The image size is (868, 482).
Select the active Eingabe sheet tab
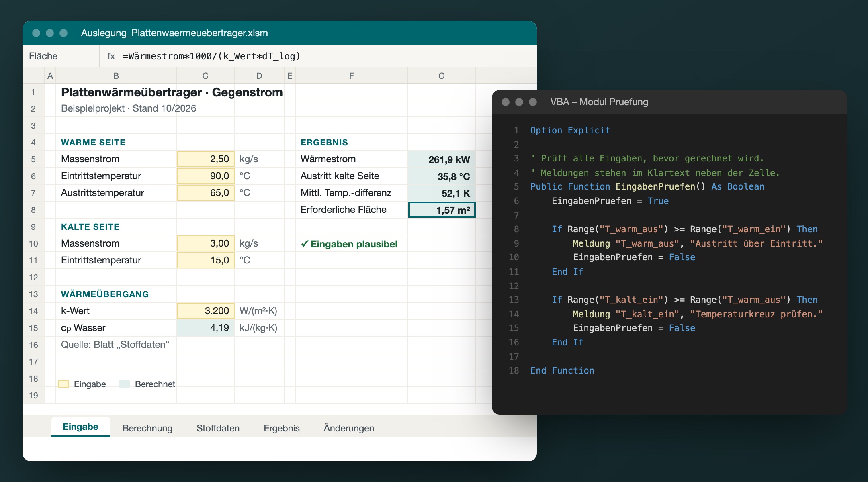point(80,427)
